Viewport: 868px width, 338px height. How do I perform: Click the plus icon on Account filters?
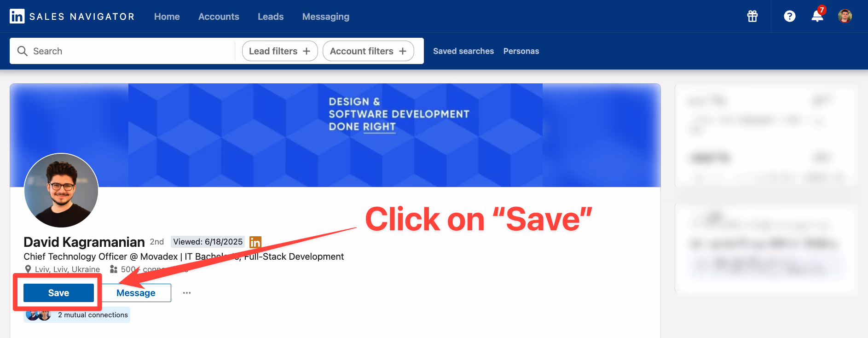[x=403, y=51]
